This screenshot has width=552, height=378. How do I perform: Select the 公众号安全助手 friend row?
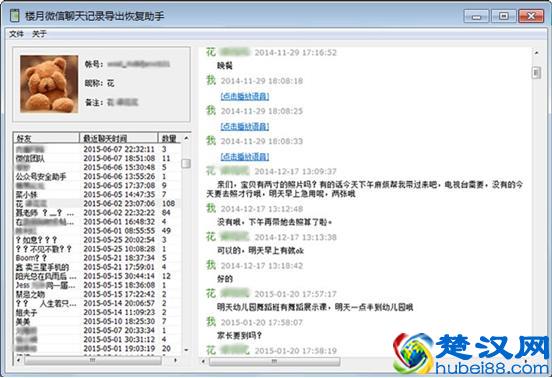click(98, 176)
